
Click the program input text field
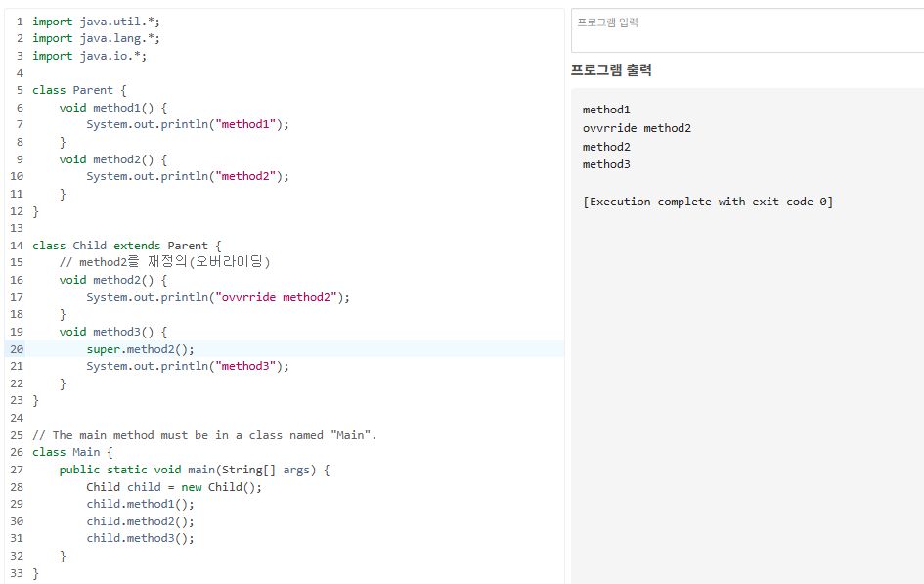[747, 30]
